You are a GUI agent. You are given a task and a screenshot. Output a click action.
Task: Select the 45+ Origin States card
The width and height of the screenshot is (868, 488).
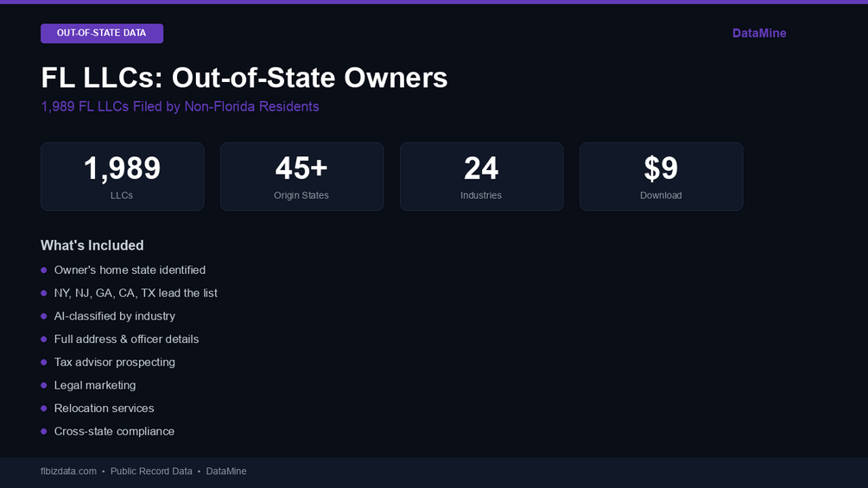(x=301, y=176)
